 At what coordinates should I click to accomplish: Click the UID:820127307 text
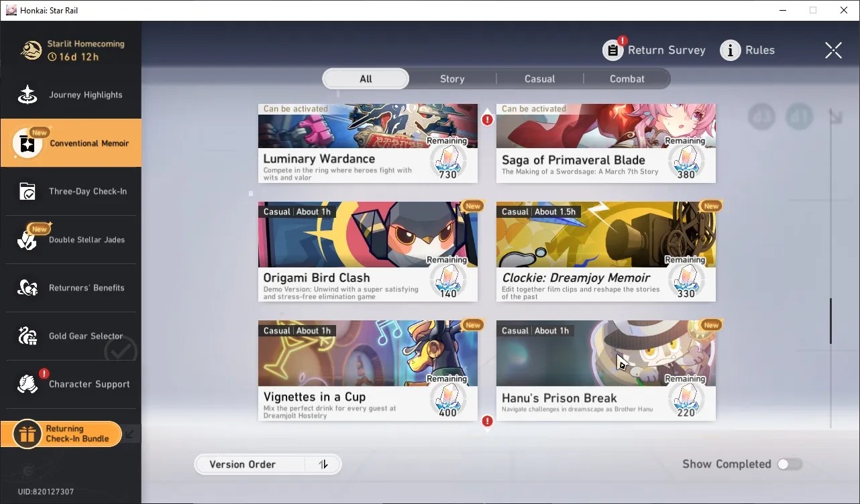46,492
